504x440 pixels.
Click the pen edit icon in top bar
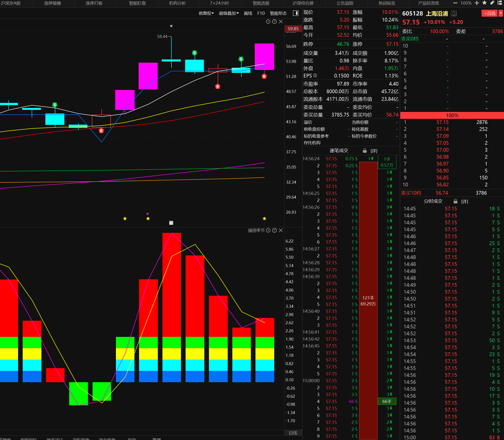(492, 3)
